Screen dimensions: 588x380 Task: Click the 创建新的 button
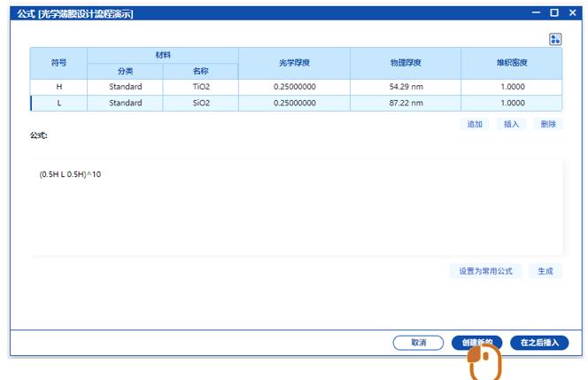[x=476, y=342]
